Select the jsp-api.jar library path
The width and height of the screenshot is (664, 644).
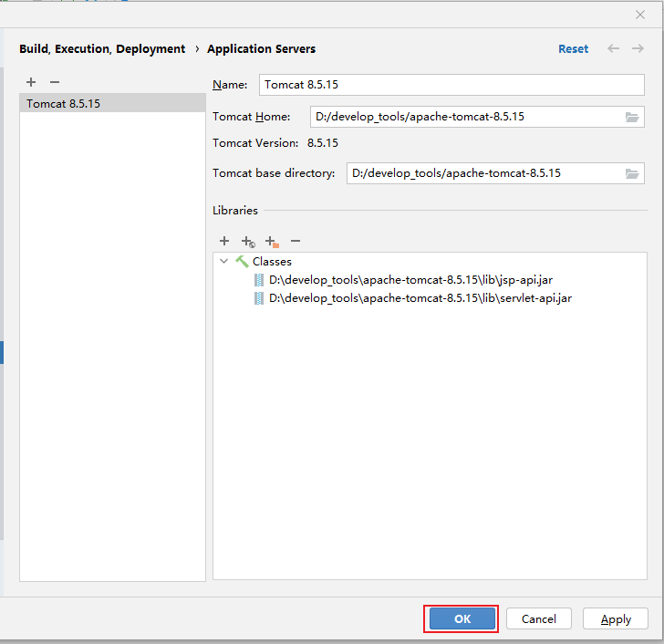click(x=410, y=280)
